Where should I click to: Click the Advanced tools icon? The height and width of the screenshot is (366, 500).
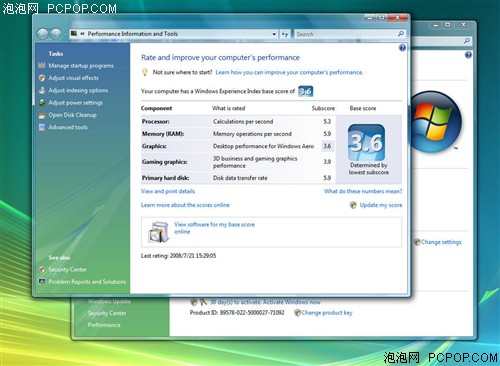tap(42, 127)
